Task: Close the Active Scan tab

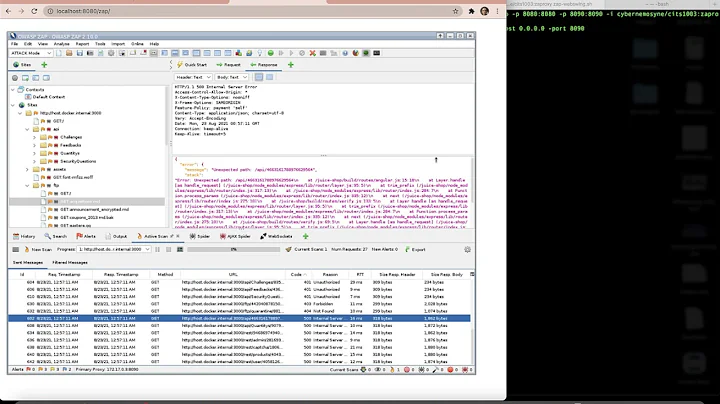Action: pos(178,236)
